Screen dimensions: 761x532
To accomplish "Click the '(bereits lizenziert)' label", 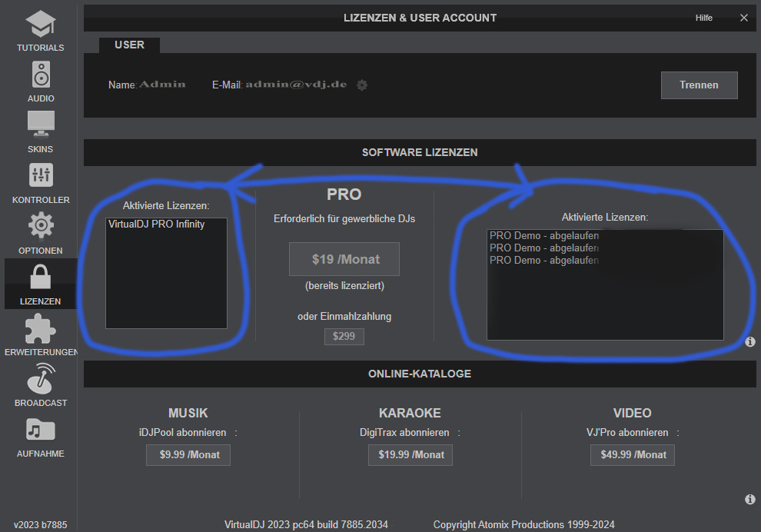I will click(x=344, y=286).
